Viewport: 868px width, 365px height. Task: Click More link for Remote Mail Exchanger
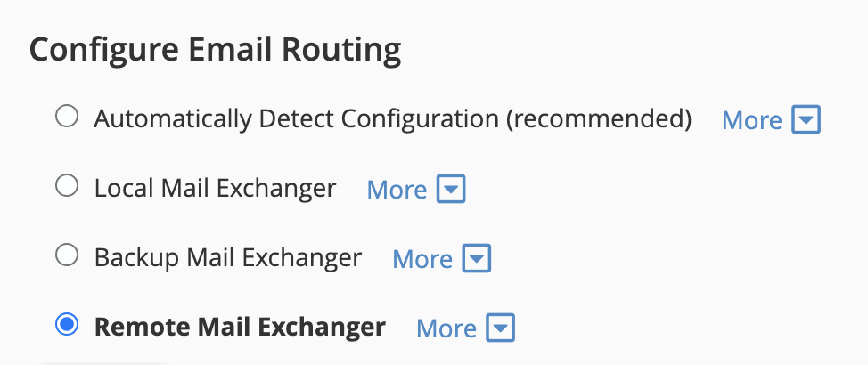point(446,328)
